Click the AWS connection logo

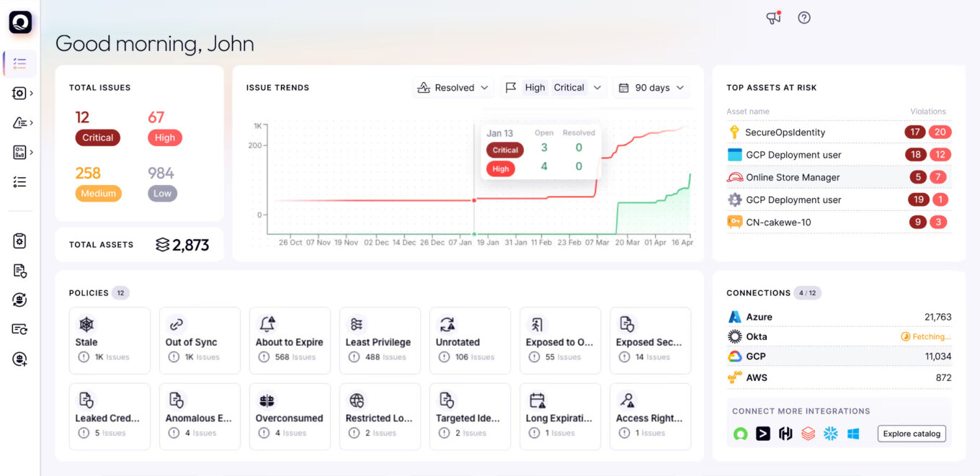[734, 377]
